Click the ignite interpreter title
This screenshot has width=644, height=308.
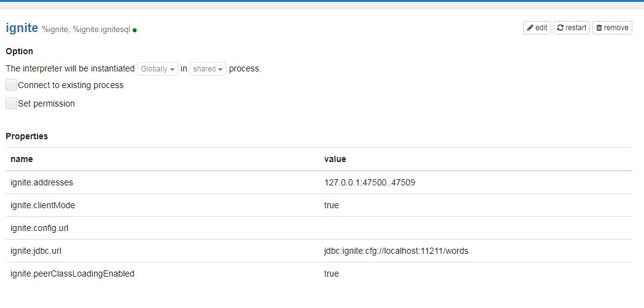tap(22, 28)
